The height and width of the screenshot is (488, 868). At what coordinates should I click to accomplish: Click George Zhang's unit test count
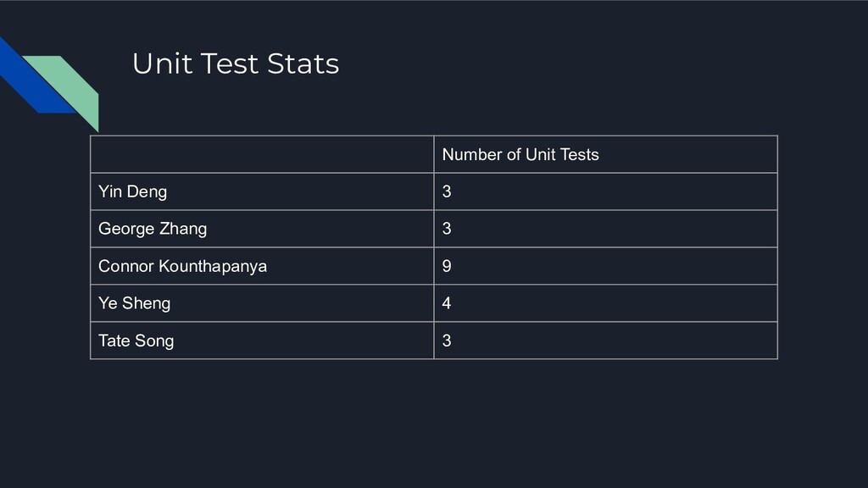[x=447, y=229]
